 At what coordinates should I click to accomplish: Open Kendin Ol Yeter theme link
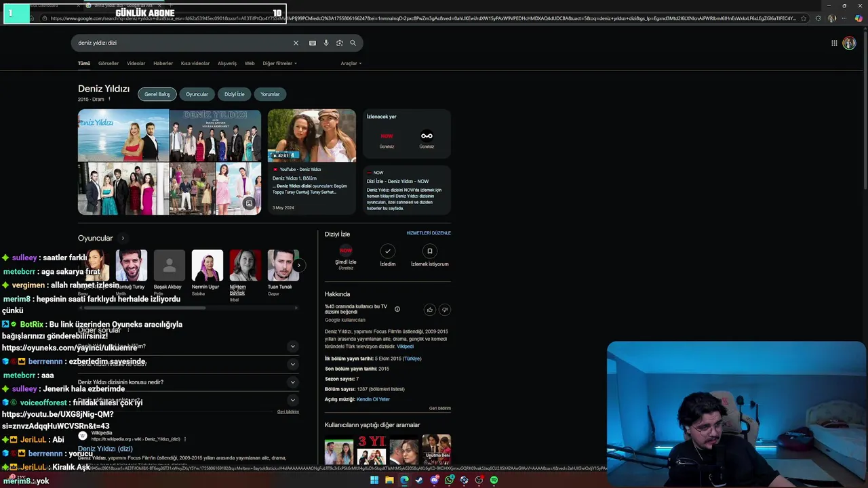click(373, 399)
